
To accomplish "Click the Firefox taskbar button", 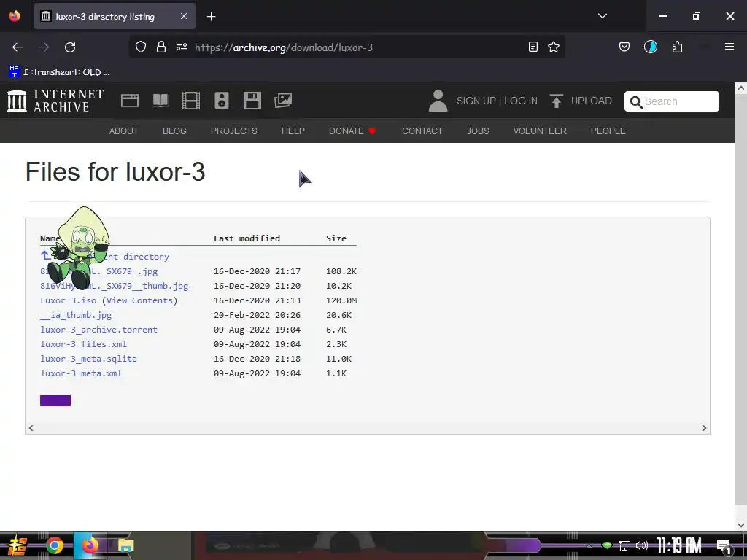I will (90, 545).
